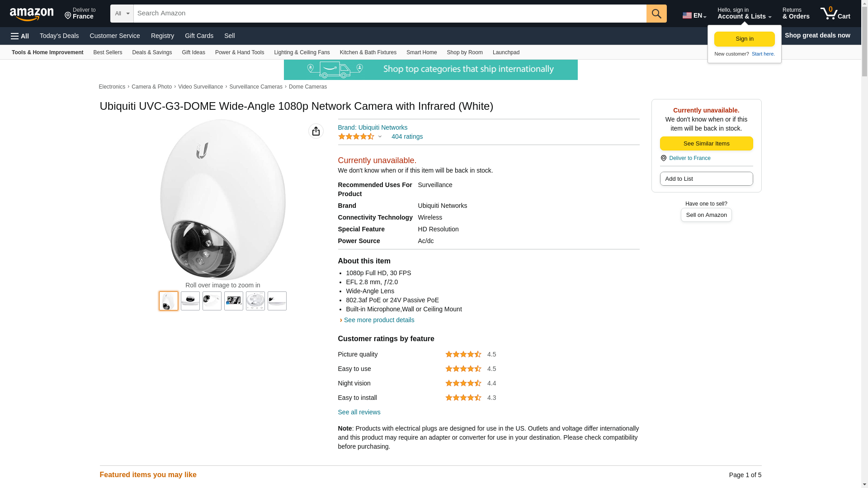Open Today's Deals in navigation bar
Image resolution: width=868 pixels, height=488 pixels.
coord(59,36)
